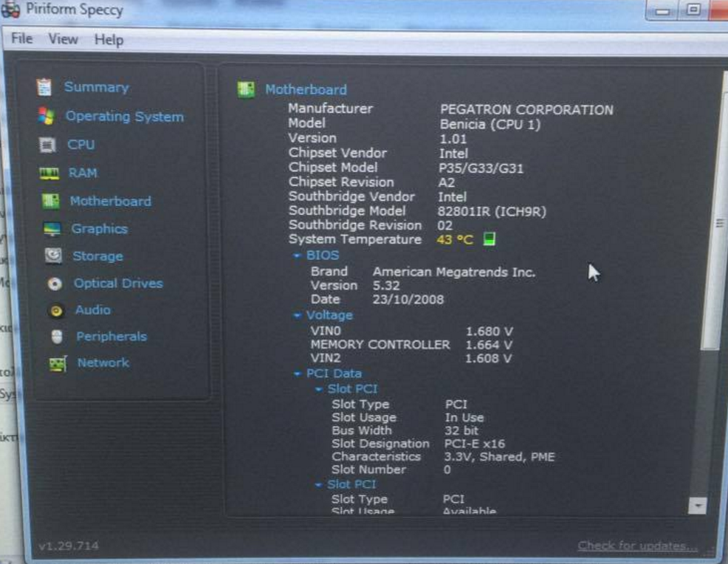The image size is (728, 564).
Task: Show the Peripherals section
Action: point(111,337)
